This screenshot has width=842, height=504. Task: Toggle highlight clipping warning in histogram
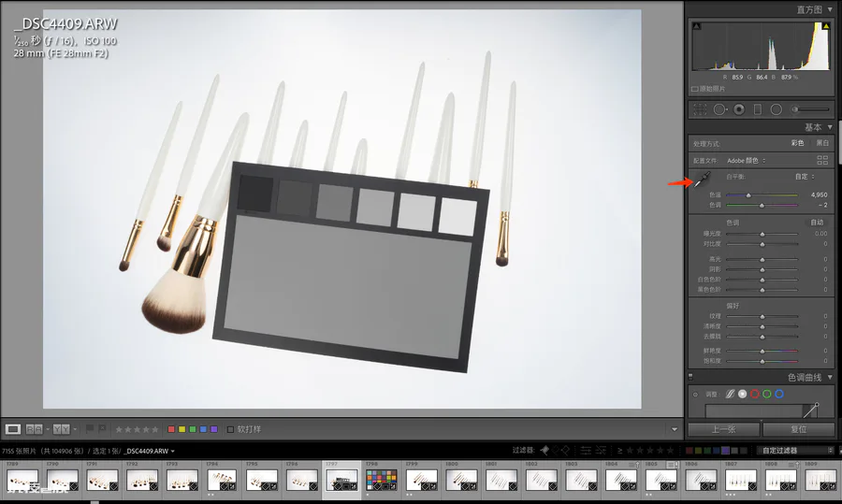click(826, 26)
